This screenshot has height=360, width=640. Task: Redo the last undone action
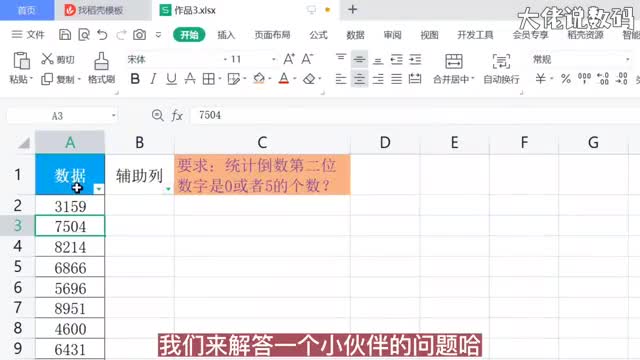click(x=121, y=35)
